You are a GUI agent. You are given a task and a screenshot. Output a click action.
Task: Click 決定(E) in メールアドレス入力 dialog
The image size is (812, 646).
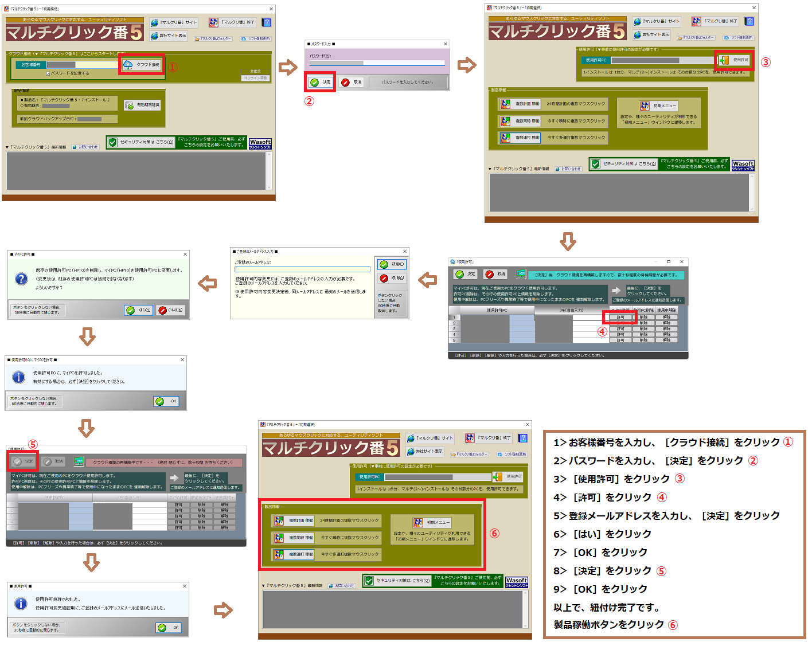392,264
